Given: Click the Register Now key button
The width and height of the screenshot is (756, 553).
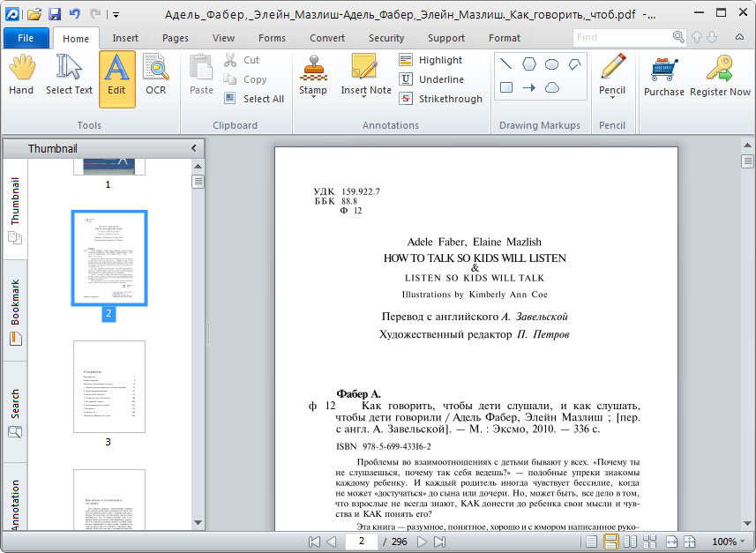Looking at the screenshot, I should click(x=720, y=77).
